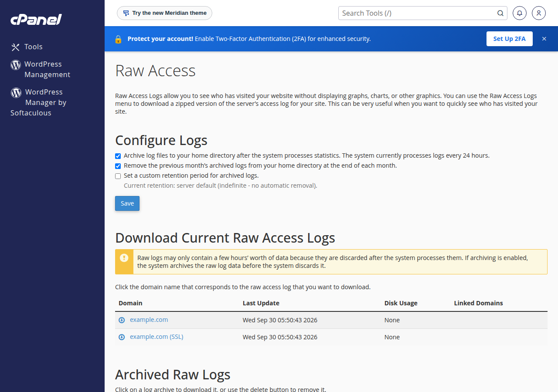Click the WordPress Management logo icon

[16, 64]
